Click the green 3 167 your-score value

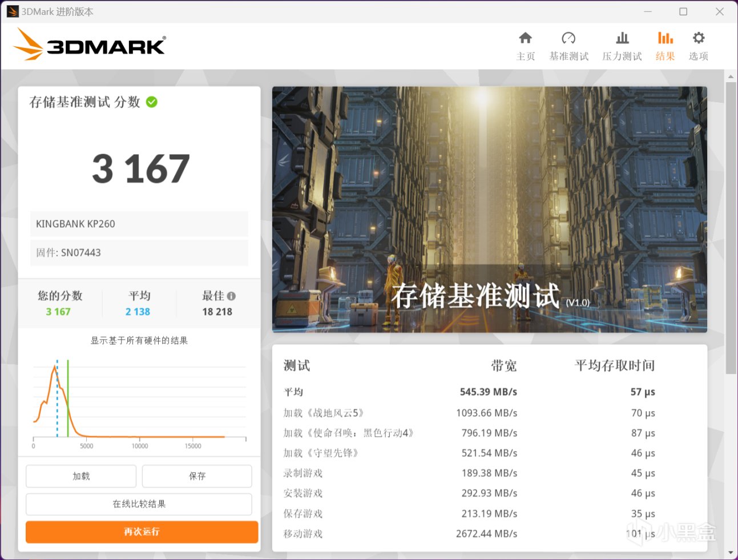click(58, 312)
